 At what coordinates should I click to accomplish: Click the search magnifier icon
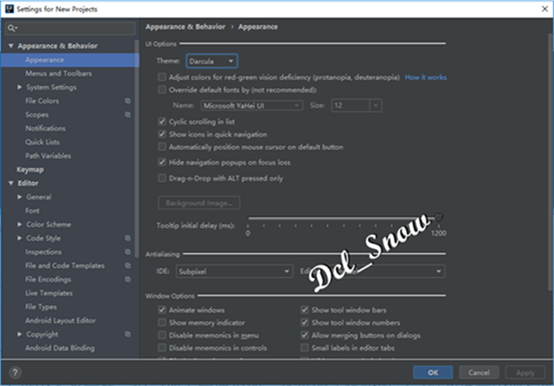pos(12,28)
